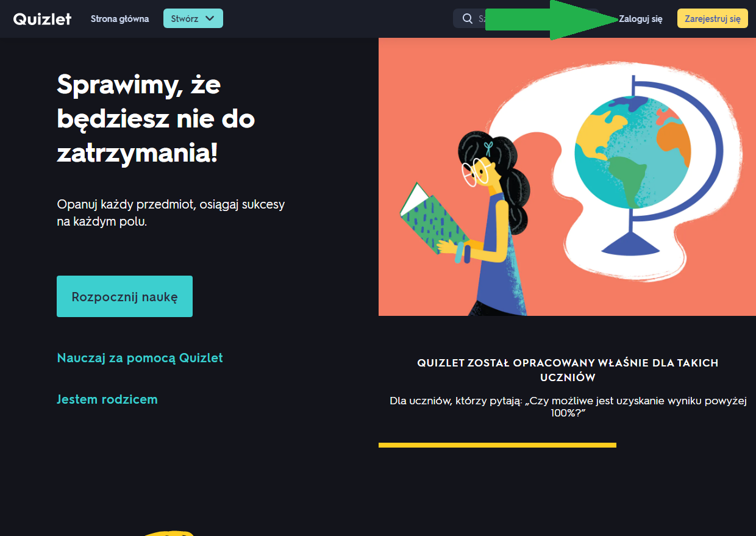756x536 pixels.
Task: Click the yellow progress bar under testimonial
Action: click(x=497, y=445)
